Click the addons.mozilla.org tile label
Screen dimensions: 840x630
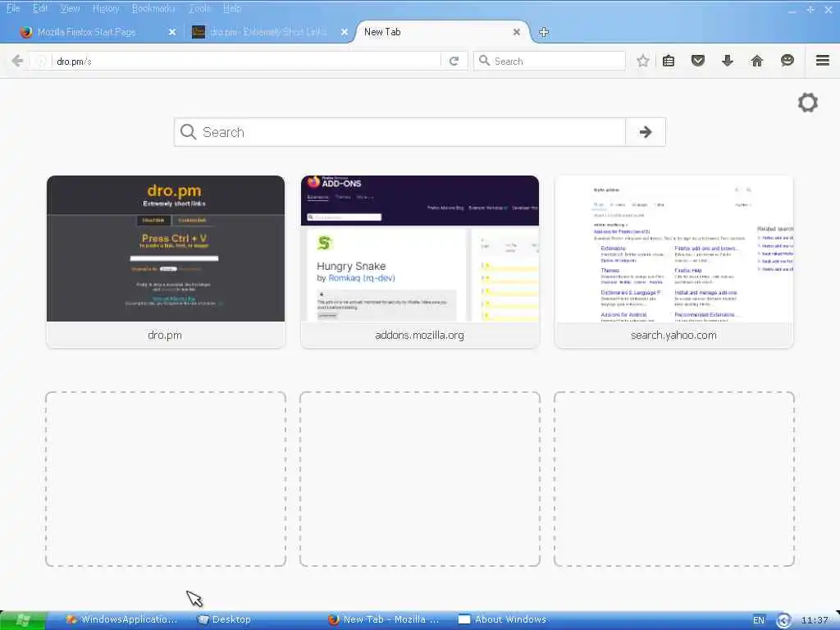(x=419, y=336)
